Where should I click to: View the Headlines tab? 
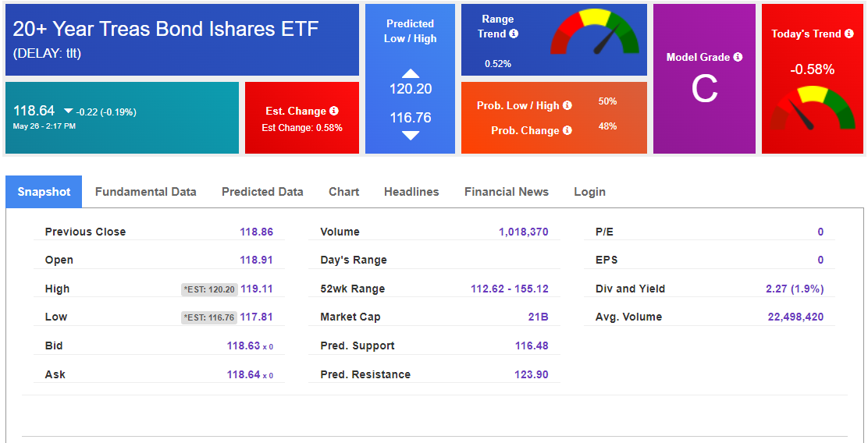coord(411,192)
